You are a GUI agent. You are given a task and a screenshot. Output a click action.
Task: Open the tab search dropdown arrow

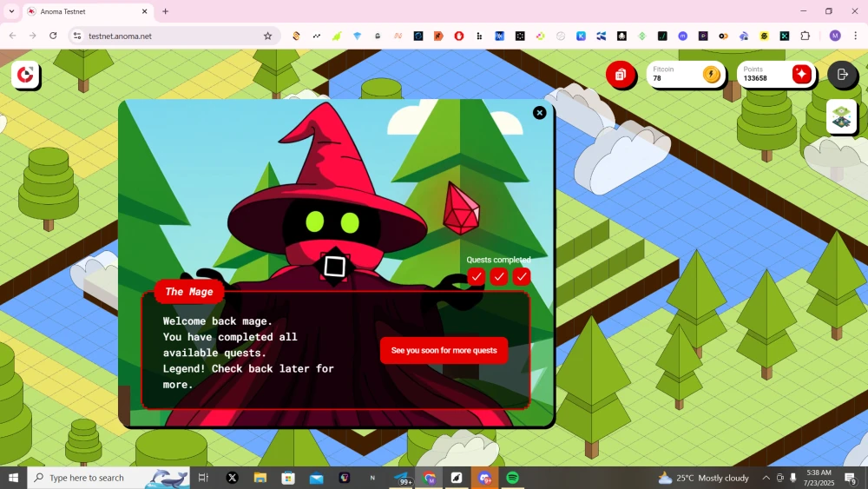click(x=11, y=11)
